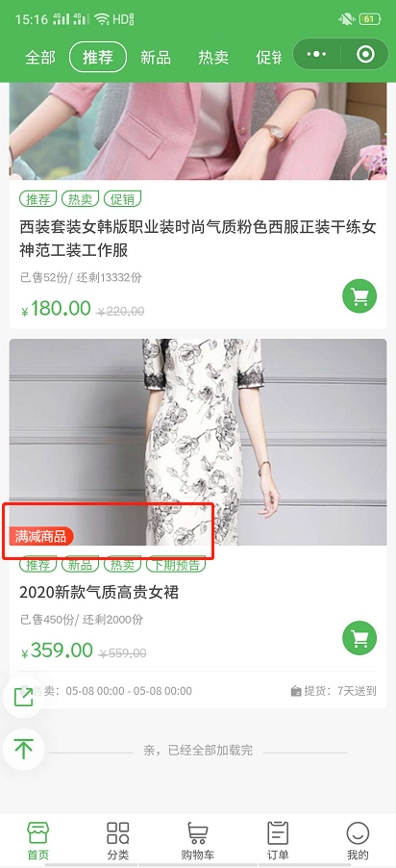Open the 2020新款气质高贵女裙 product title
The height and width of the screenshot is (868, 396).
[99, 593]
